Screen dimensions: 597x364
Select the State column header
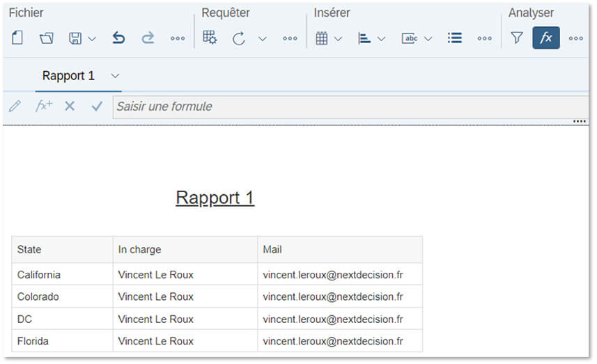click(62, 250)
